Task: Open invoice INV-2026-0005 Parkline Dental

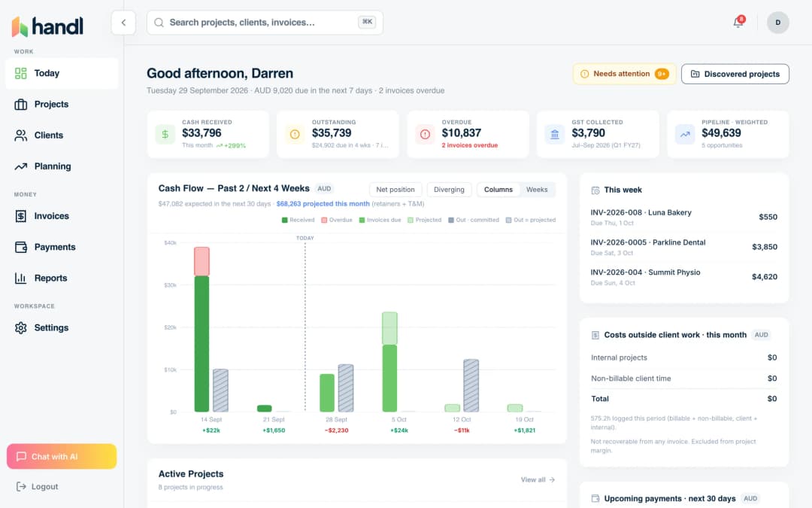Action: (x=683, y=248)
